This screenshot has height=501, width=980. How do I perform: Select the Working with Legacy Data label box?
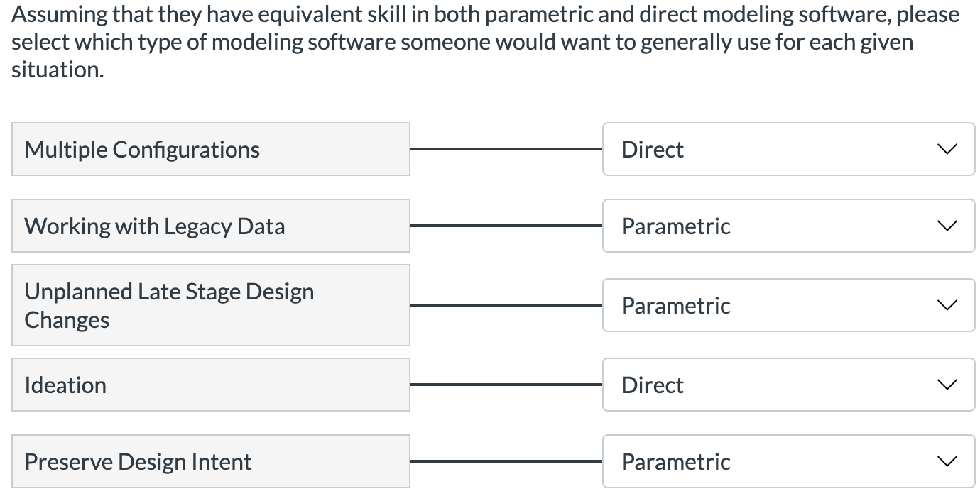pyautogui.click(x=210, y=226)
